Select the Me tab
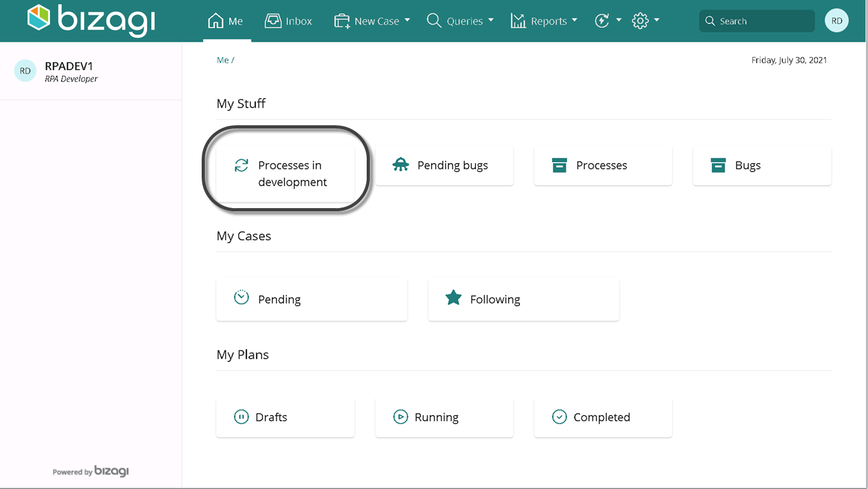The height and width of the screenshot is (489, 868). pos(226,21)
